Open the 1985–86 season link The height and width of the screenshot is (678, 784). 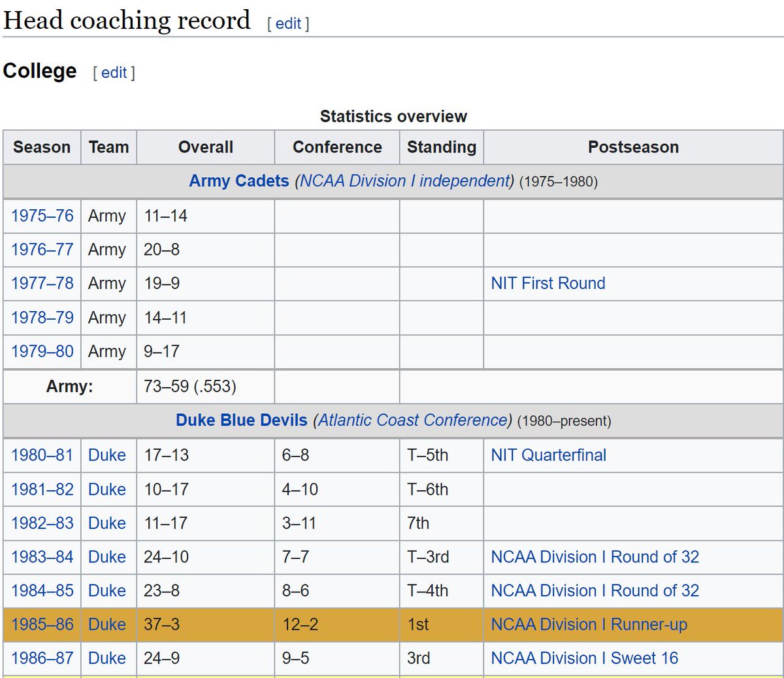(42, 625)
